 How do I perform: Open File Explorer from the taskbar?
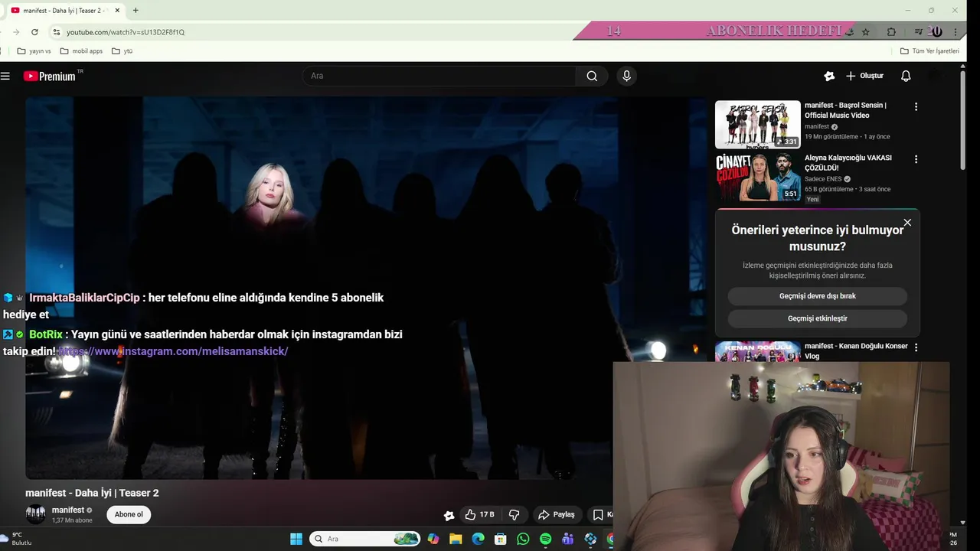click(456, 539)
